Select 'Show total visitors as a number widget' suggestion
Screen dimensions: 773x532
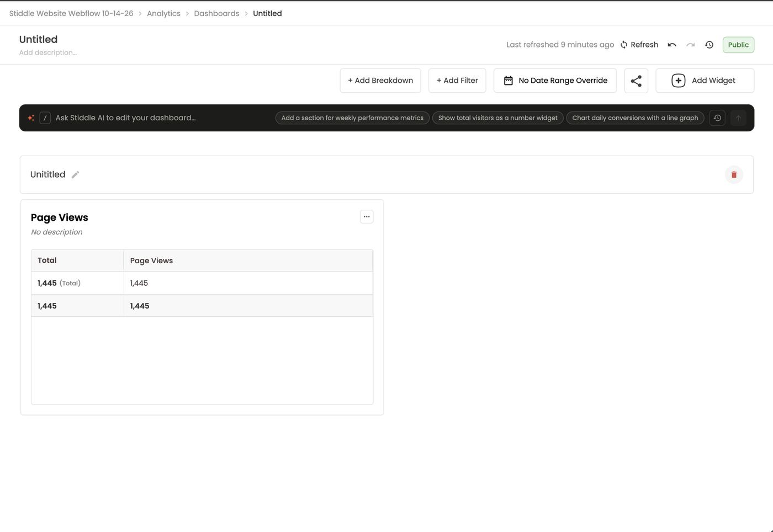(x=497, y=118)
